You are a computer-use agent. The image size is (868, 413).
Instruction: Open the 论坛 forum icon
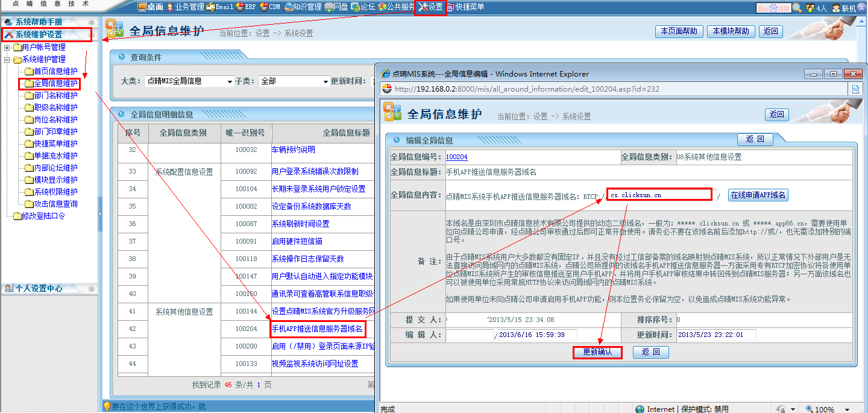tap(356, 7)
